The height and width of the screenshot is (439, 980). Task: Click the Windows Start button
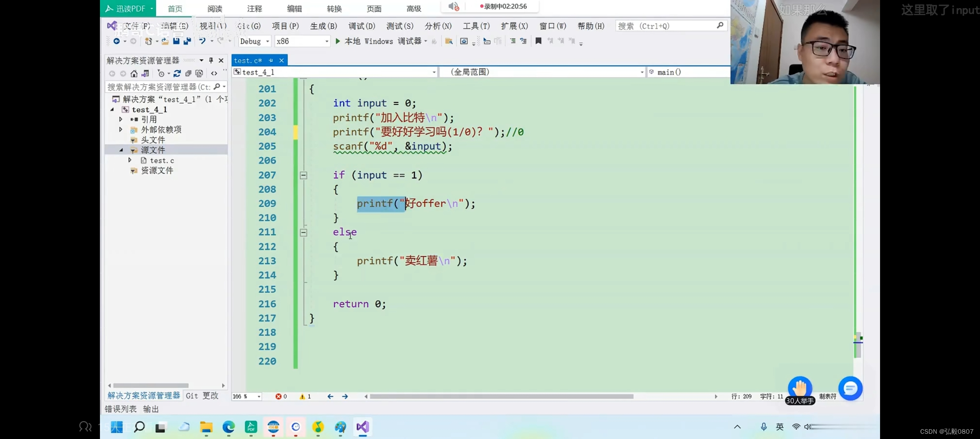click(x=117, y=427)
